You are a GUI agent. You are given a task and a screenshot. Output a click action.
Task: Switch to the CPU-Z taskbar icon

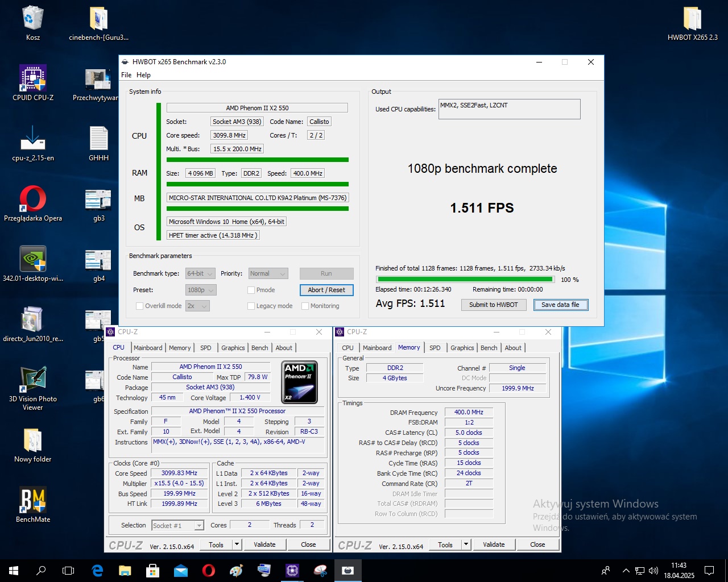click(x=292, y=570)
